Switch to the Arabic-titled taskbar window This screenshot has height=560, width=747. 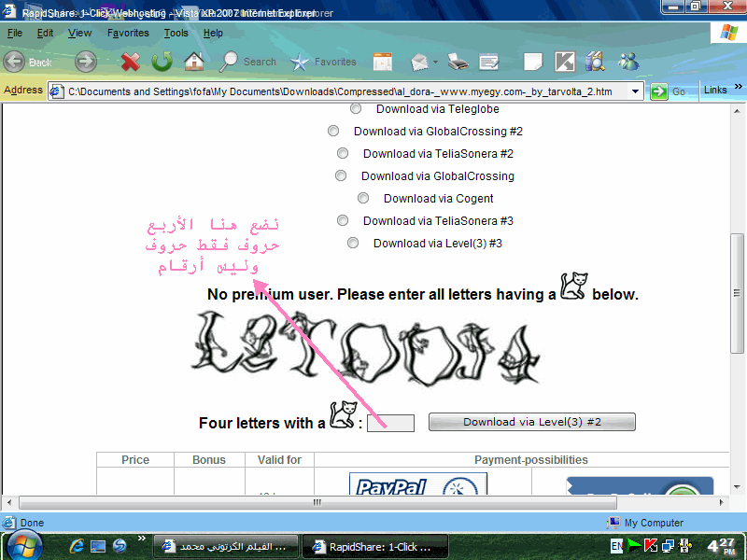click(x=226, y=547)
